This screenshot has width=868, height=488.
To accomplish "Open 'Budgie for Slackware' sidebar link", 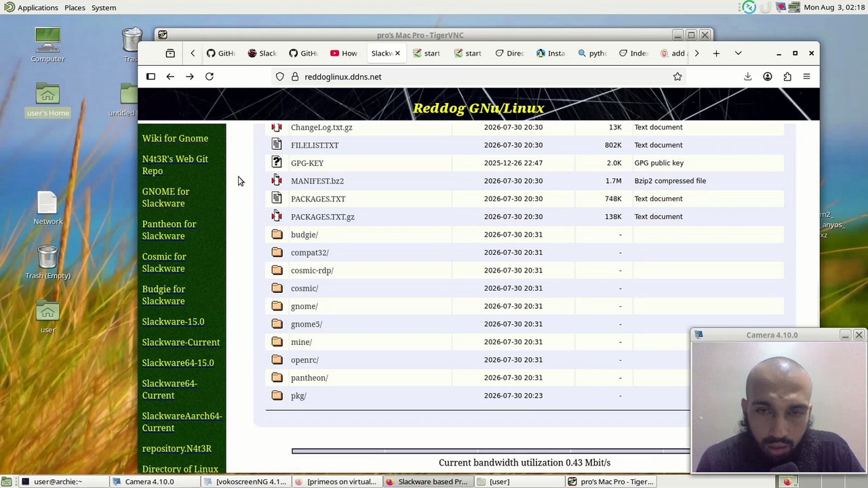I will coord(163,295).
